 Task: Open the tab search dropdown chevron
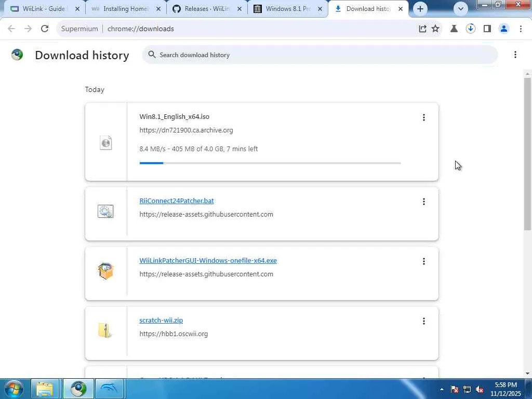(460, 9)
